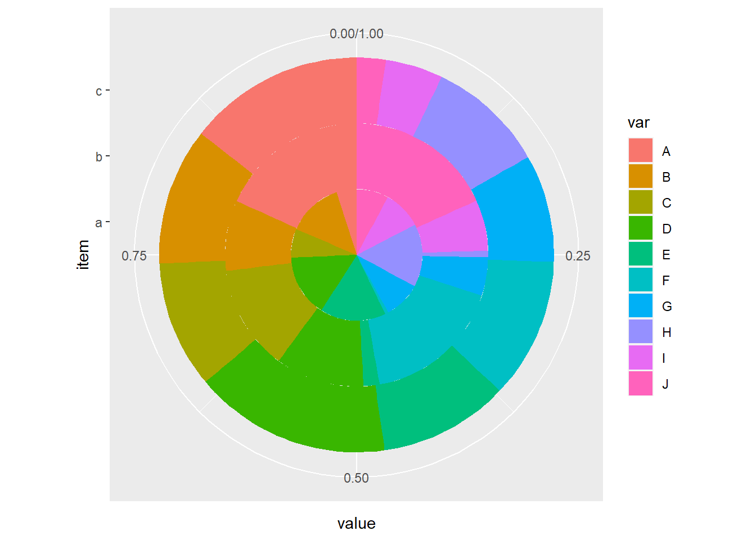Click the 0.50 tick label
The image size is (756, 540).
click(x=356, y=478)
